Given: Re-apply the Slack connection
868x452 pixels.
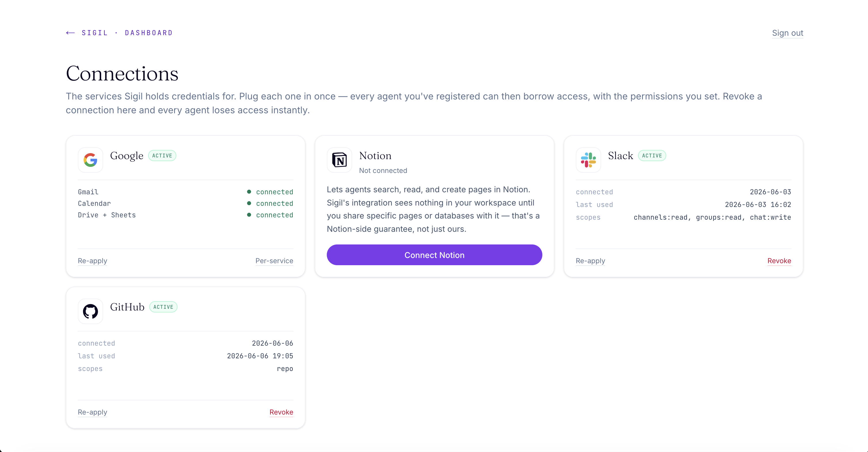Looking at the screenshot, I should click(590, 261).
